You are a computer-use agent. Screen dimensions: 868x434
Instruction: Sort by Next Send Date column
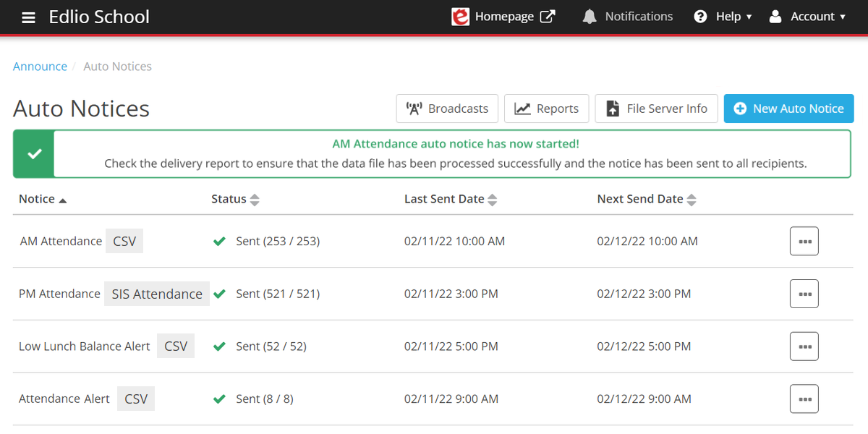[x=647, y=199]
